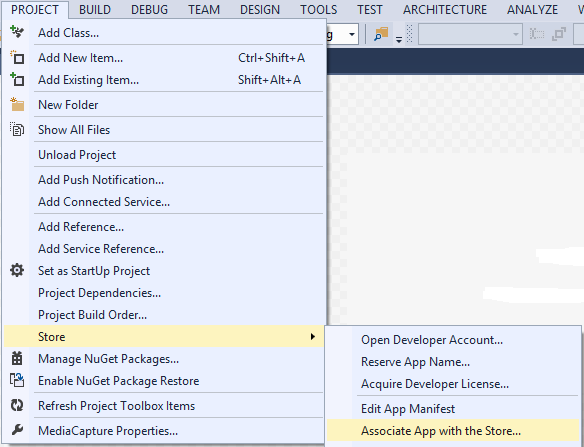Click the Manage NuGet Packages icon
This screenshot has width=584, height=447.
point(17,358)
